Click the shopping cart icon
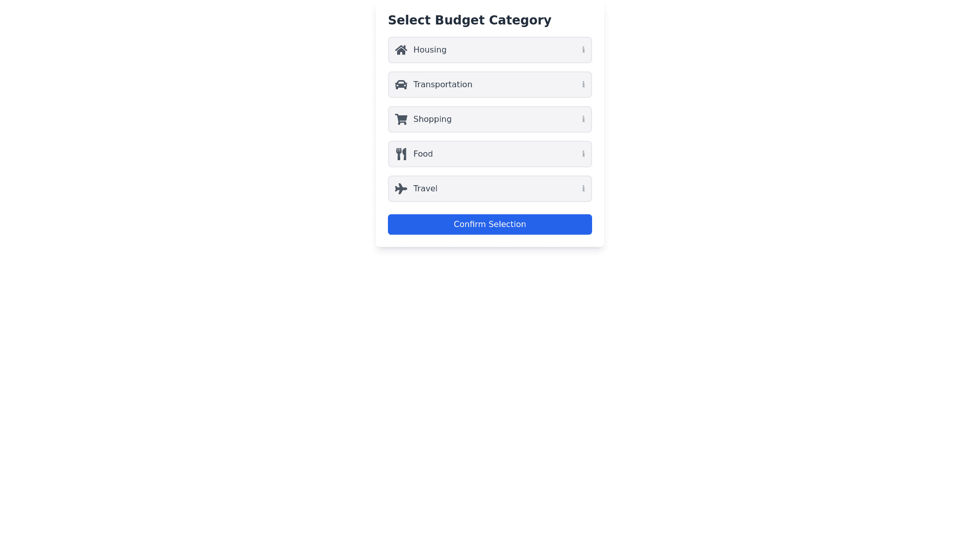This screenshot has width=980, height=551. tap(401, 119)
